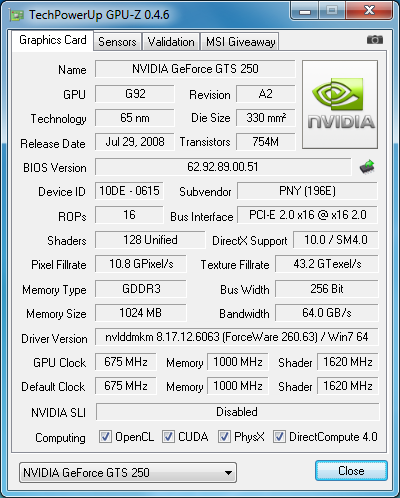Click the camera screenshot icon

tap(375, 40)
